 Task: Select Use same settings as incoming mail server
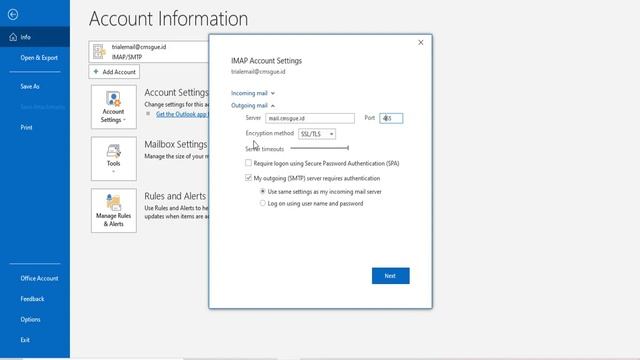tap(262, 191)
